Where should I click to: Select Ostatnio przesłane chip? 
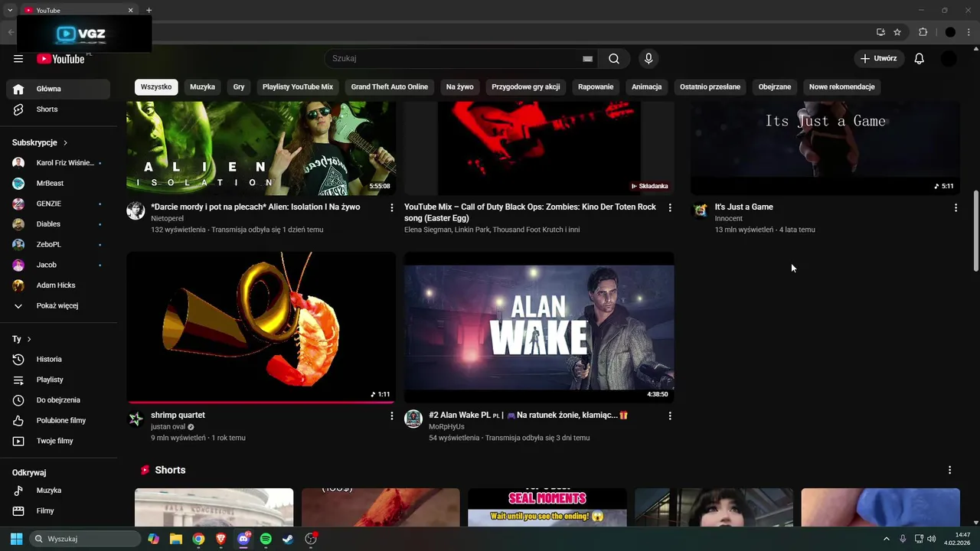click(710, 87)
